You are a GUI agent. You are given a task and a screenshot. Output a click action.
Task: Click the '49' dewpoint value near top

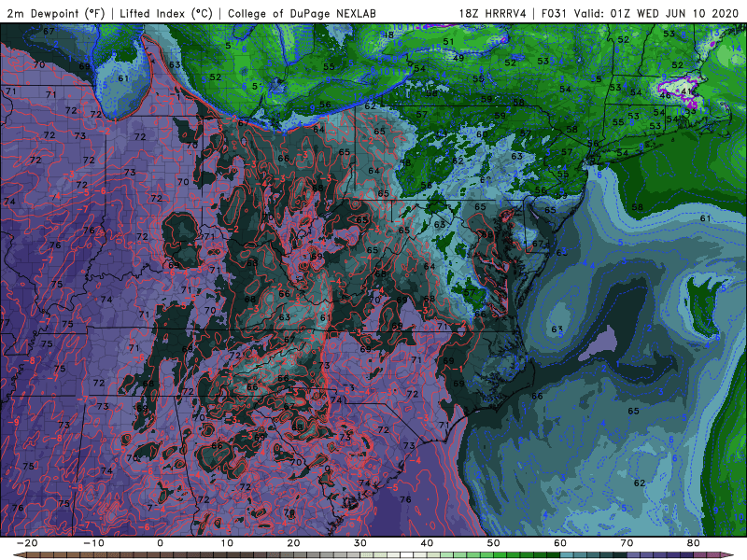point(458,58)
